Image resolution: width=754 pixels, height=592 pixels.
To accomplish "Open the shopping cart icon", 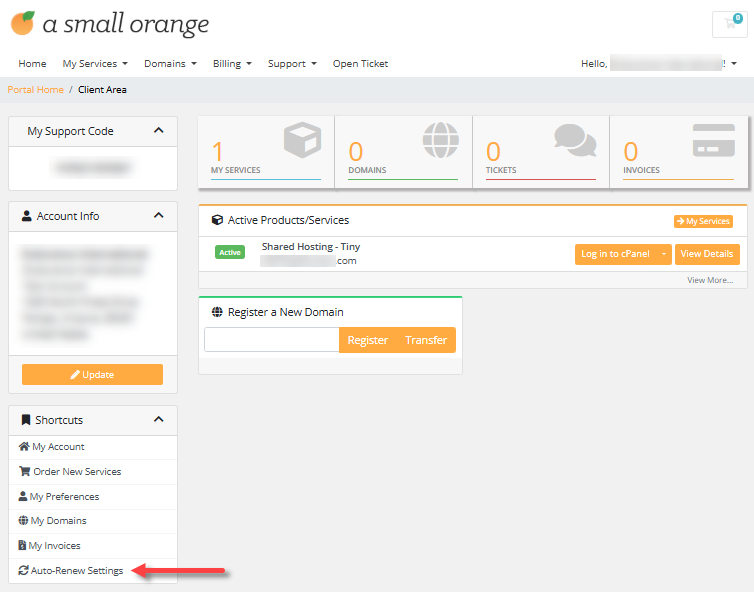I will 730,24.
